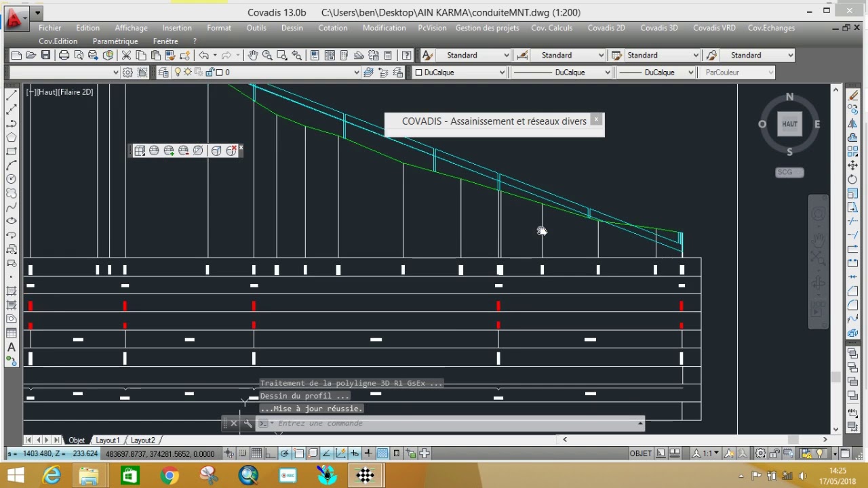Select the Revision Cloud tool
Viewport: 868px width, 488px height.
(12, 193)
